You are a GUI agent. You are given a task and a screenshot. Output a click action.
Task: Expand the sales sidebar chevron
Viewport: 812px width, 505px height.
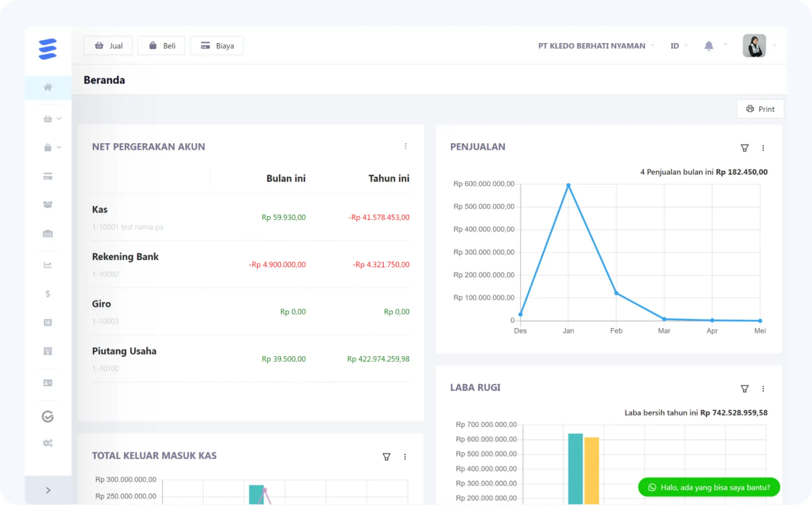pos(59,118)
